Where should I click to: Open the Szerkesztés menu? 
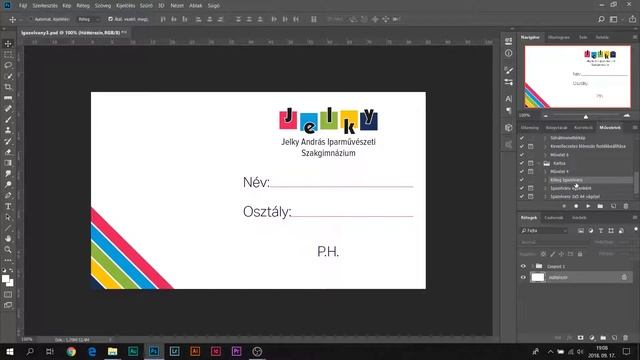click(45, 6)
